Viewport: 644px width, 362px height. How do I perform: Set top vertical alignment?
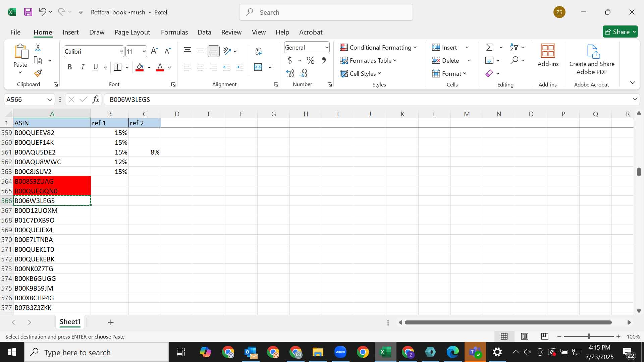pyautogui.click(x=187, y=51)
